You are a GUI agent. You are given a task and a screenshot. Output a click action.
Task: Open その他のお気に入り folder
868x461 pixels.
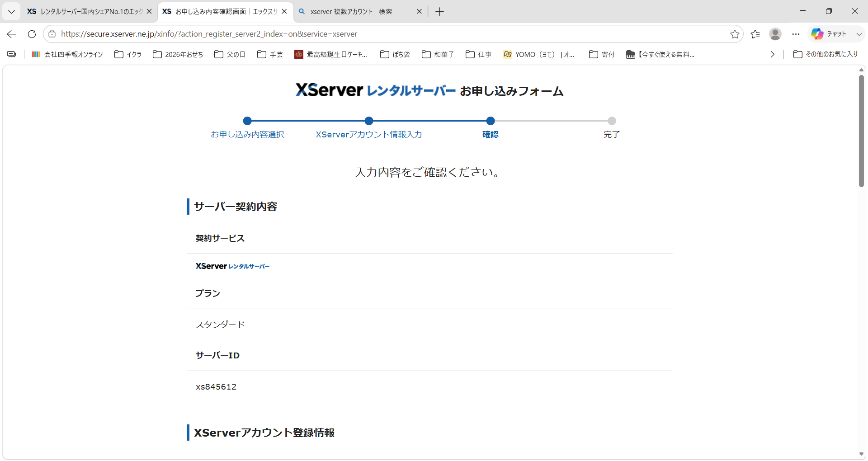click(x=826, y=54)
